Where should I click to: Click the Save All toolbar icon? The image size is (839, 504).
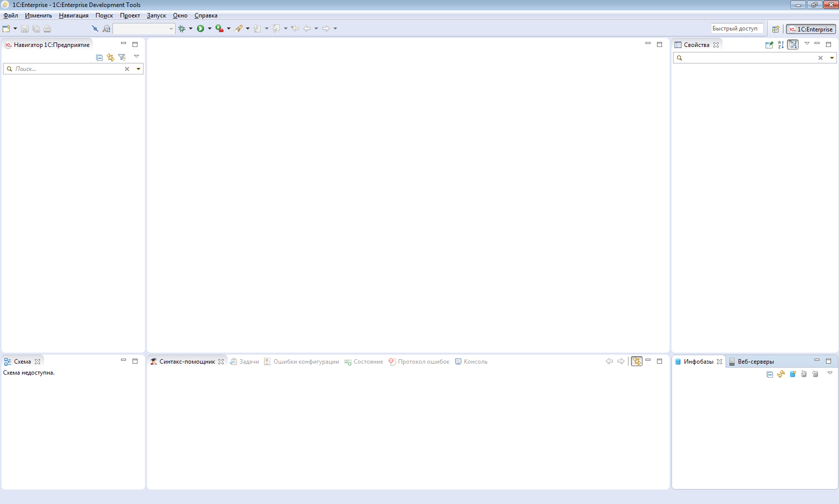coord(36,29)
